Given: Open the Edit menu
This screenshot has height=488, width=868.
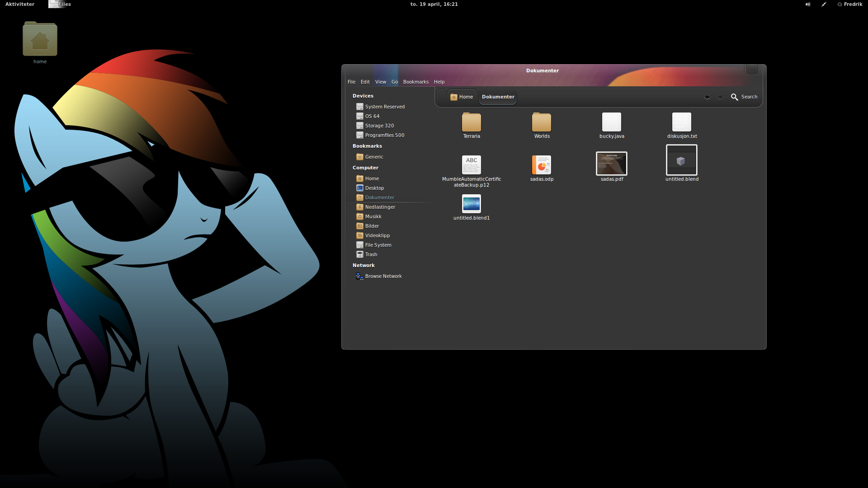Looking at the screenshot, I should click(x=365, y=82).
